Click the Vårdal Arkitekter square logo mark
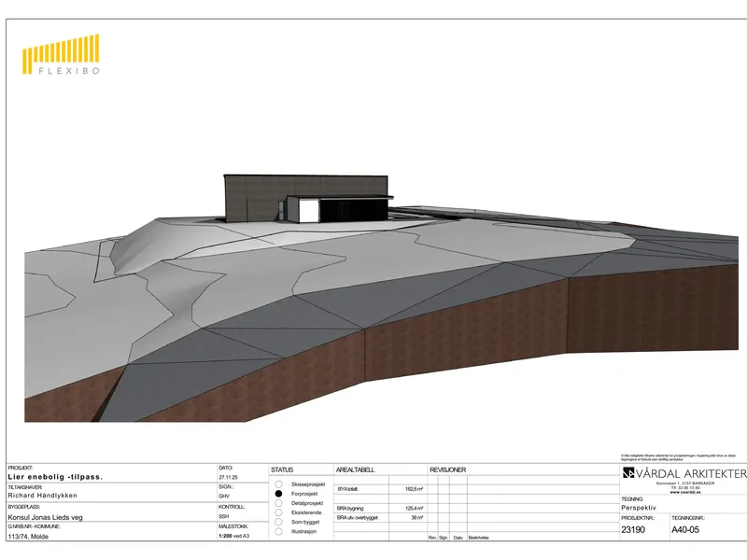This screenshot has height=560, width=747. (628, 473)
